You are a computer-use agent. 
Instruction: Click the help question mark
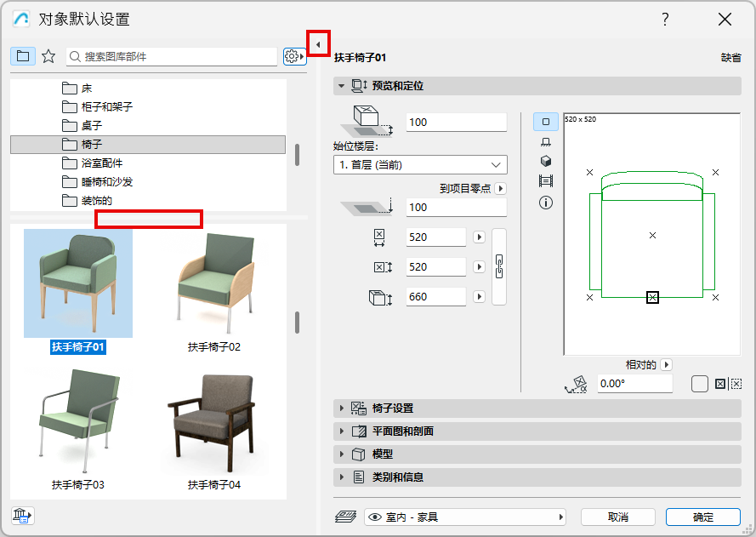[x=665, y=20]
